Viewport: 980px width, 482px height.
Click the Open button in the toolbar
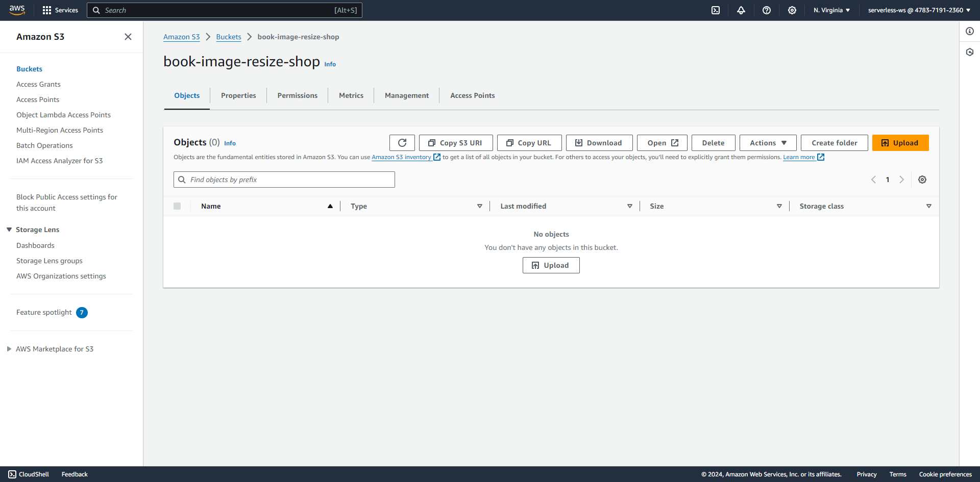(x=662, y=143)
